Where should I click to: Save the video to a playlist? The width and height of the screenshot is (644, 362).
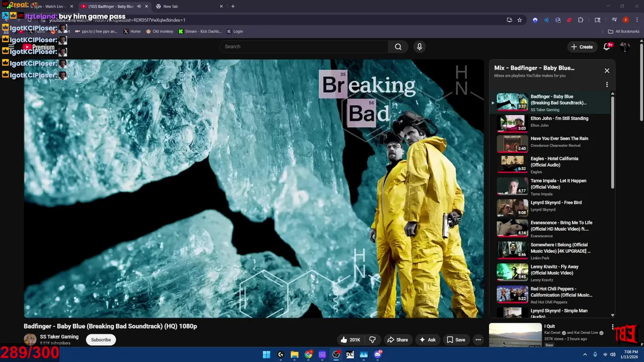456,340
